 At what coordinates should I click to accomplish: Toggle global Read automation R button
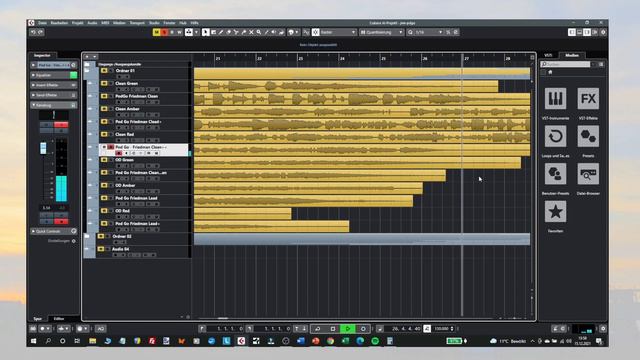pyautogui.click(x=172, y=32)
